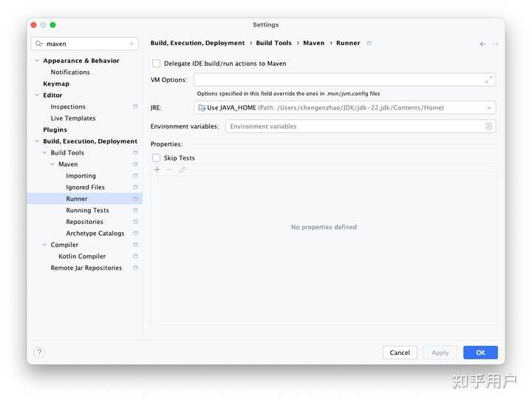Open the Help question mark button

pyautogui.click(x=39, y=353)
